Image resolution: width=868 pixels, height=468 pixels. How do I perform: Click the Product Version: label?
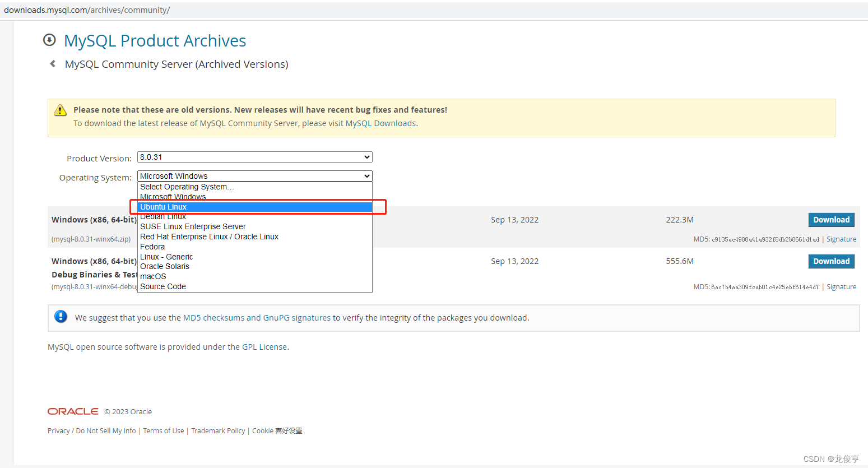[x=99, y=159]
